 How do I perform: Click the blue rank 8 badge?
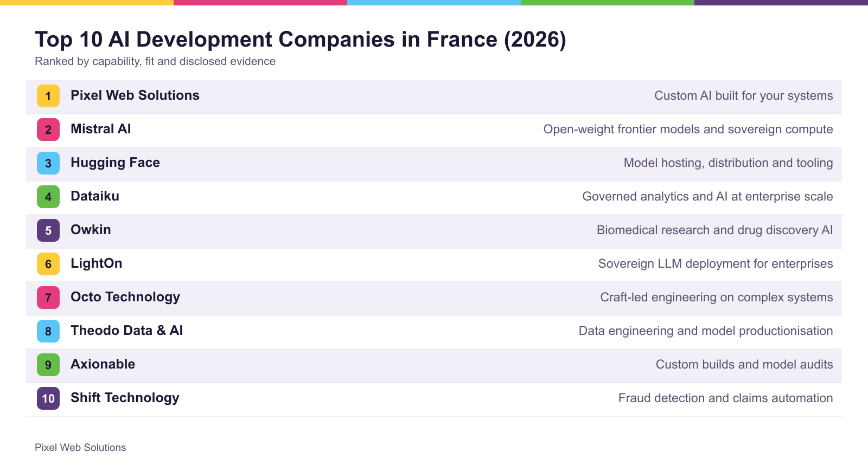point(48,331)
